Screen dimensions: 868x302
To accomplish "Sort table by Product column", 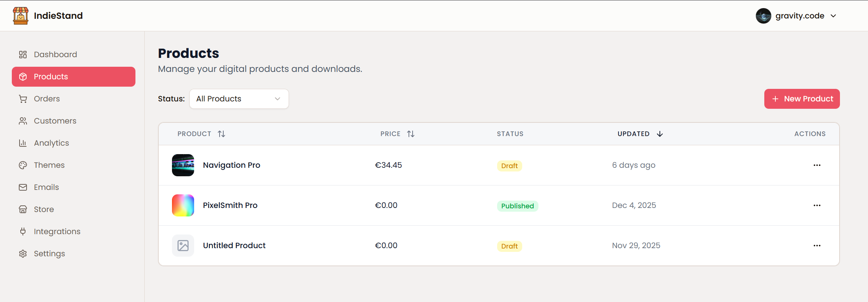I will click(221, 134).
